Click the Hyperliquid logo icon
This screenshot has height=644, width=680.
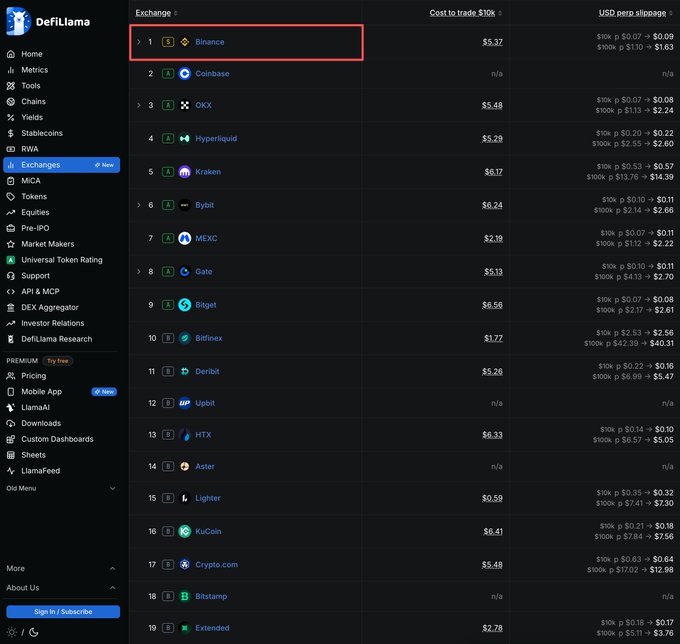(185, 139)
